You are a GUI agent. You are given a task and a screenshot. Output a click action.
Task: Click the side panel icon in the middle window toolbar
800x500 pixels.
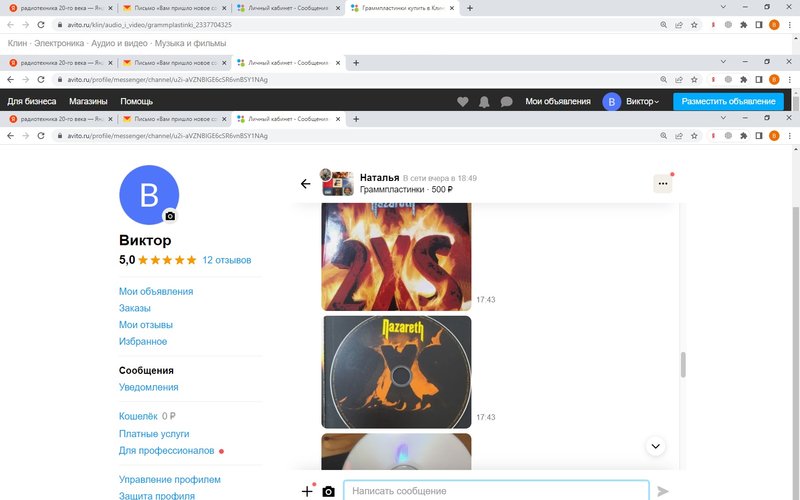759,80
